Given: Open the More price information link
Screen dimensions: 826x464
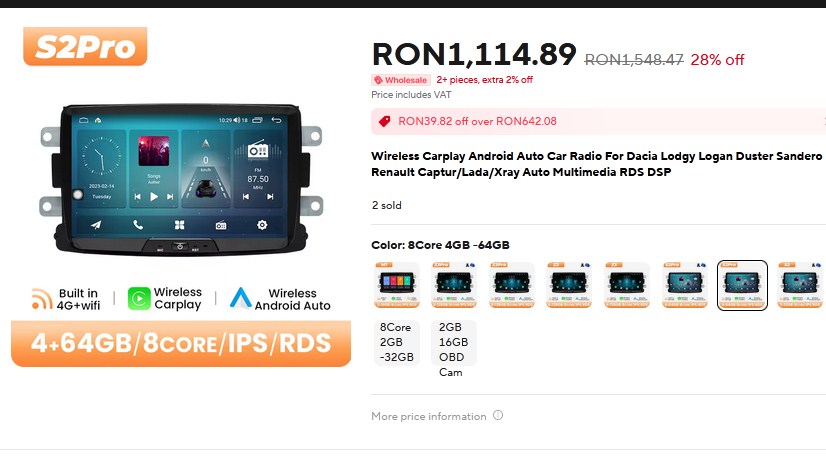Looking at the screenshot, I should pyautogui.click(x=429, y=416).
